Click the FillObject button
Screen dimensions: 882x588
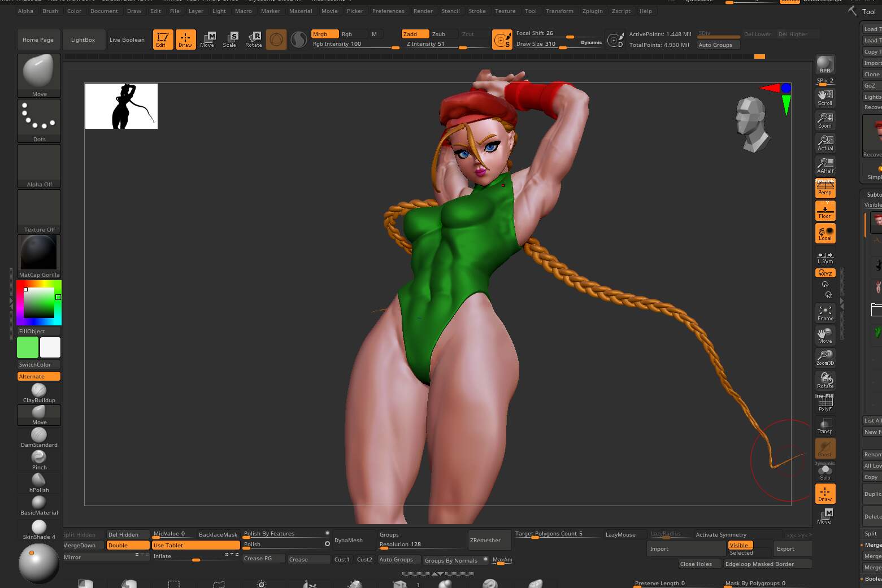[x=39, y=331]
